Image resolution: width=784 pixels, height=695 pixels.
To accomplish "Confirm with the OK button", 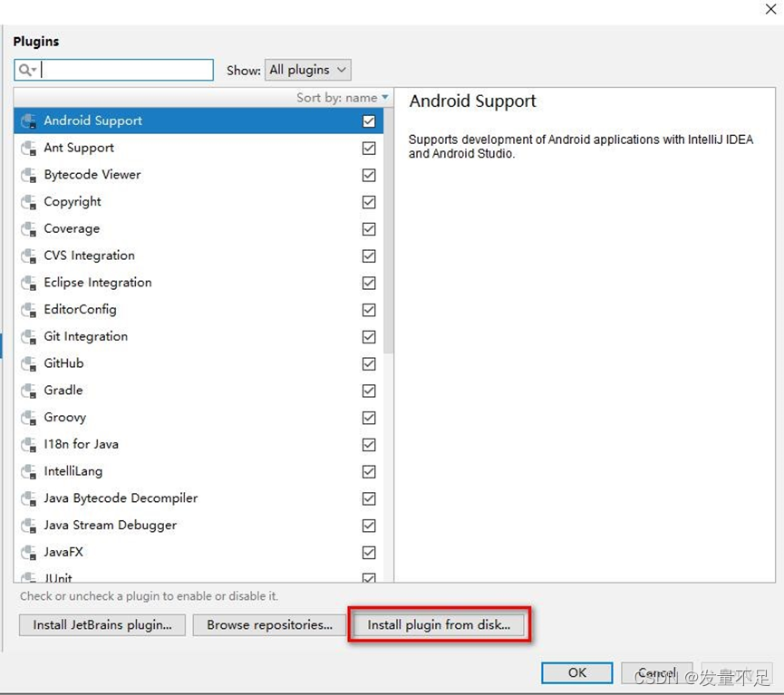I will coord(577,673).
